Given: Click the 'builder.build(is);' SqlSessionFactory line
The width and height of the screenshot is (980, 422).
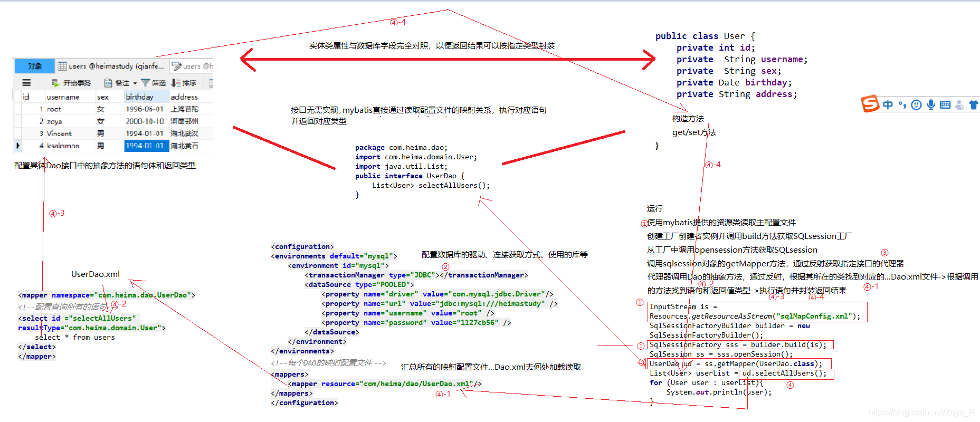Looking at the screenshot, I should point(738,345).
